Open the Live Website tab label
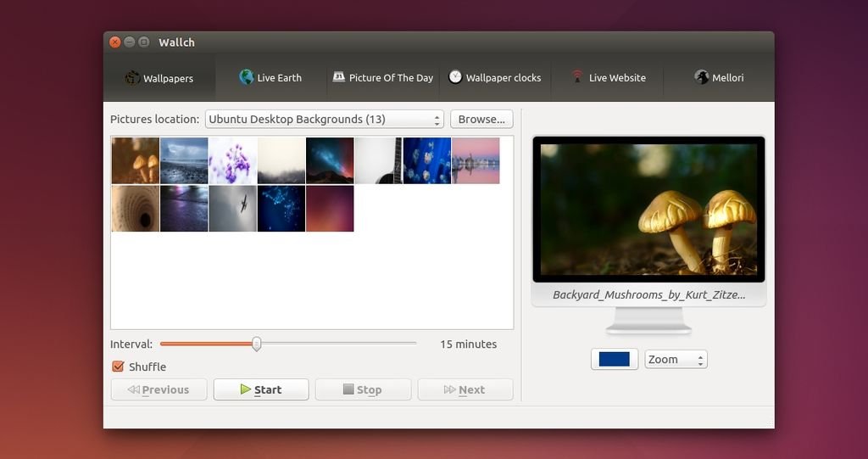Viewport: 868px width, 459px height. [x=617, y=77]
